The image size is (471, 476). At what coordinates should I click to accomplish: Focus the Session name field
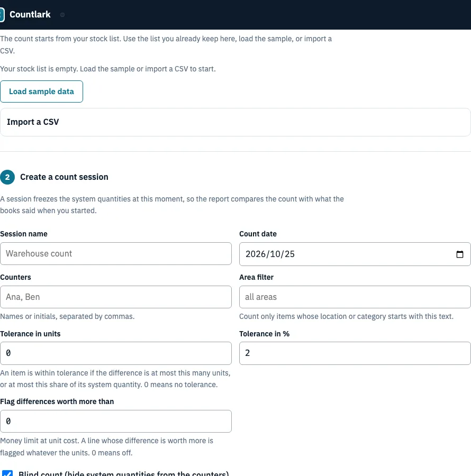point(116,253)
